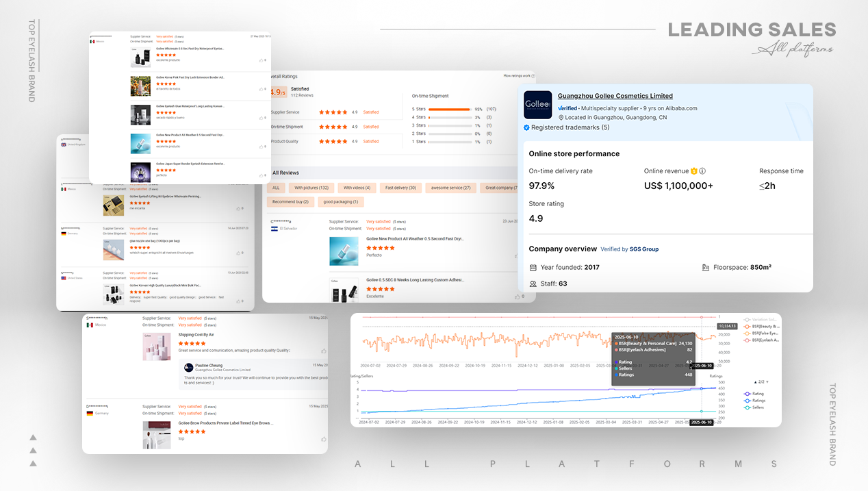This screenshot has width=868, height=491.
Task: Filter by good packaging (1)
Action: [x=340, y=202]
